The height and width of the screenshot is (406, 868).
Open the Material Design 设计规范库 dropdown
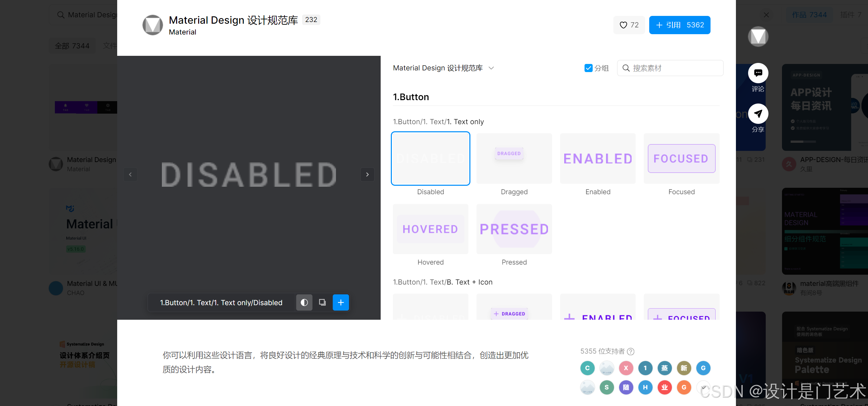click(x=443, y=68)
